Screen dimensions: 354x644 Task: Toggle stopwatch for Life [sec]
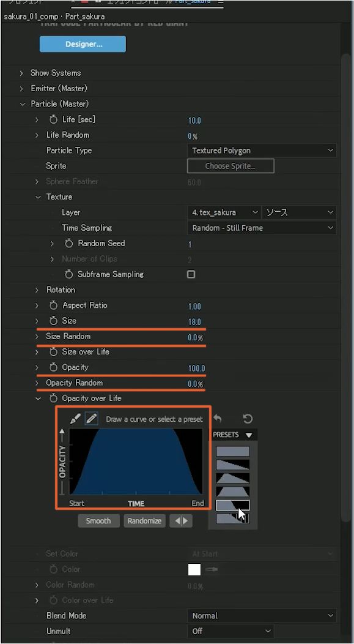click(53, 119)
